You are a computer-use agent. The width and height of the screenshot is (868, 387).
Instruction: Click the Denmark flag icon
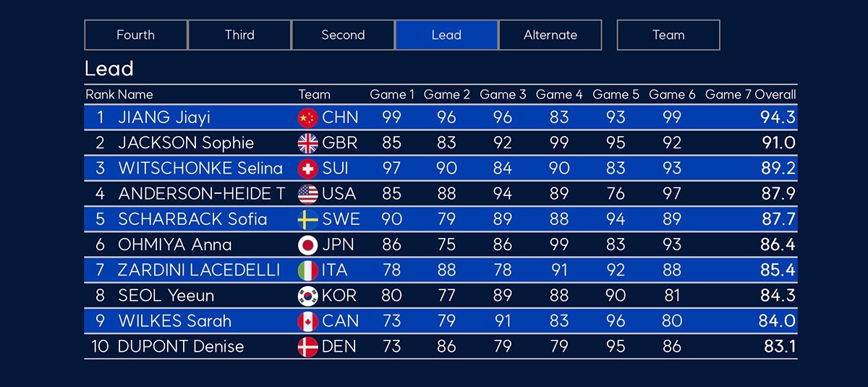pyautogui.click(x=308, y=346)
